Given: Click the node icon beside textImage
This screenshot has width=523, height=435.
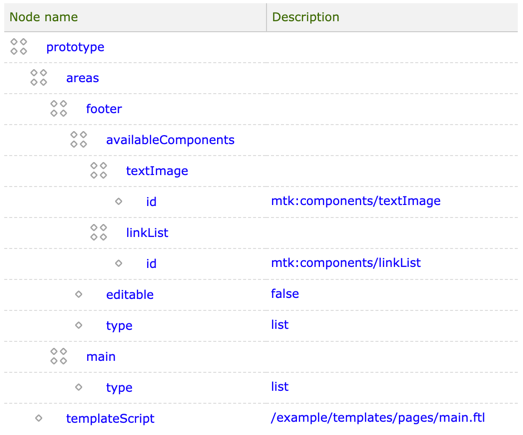Looking at the screenshot, I should click(x=99, y=170).
